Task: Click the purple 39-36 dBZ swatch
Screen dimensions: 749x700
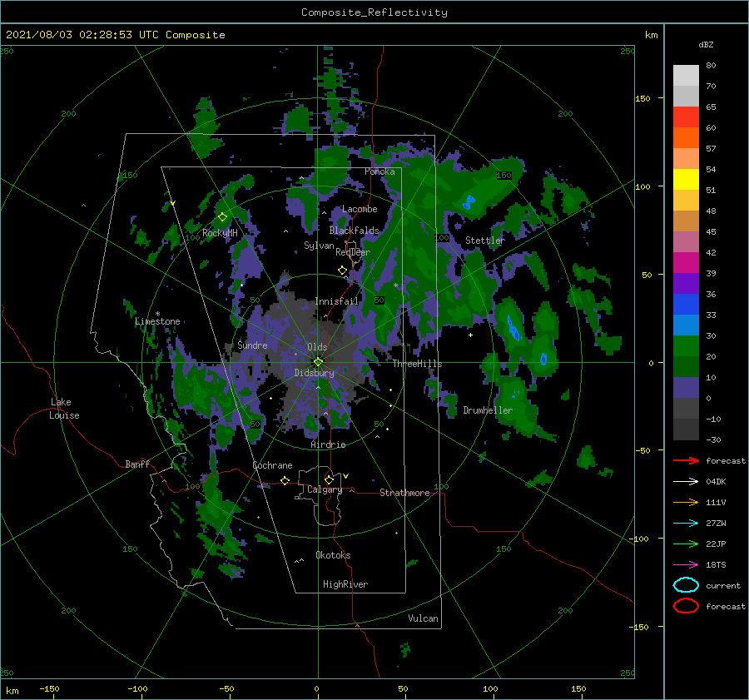Action: [686, 283]
